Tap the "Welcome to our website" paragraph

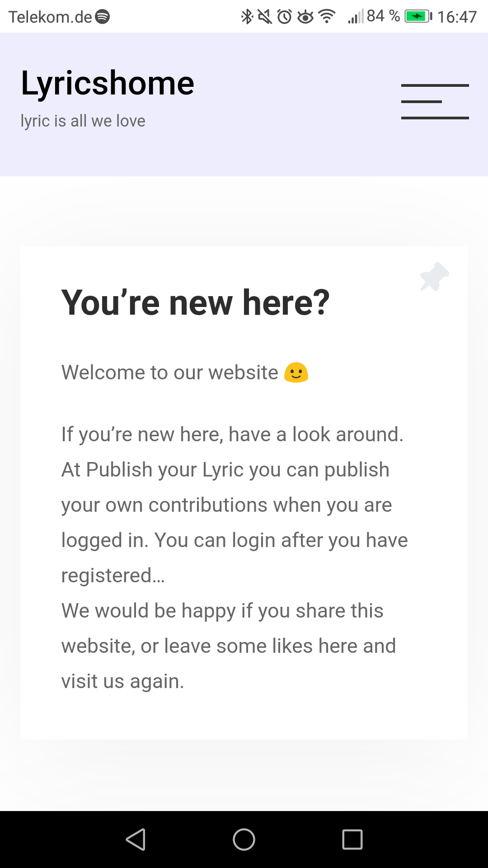click(x=170, y=373)
